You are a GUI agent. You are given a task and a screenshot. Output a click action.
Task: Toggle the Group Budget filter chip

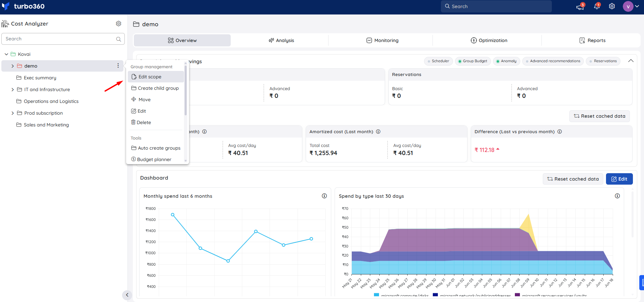[x=473, y=61]
